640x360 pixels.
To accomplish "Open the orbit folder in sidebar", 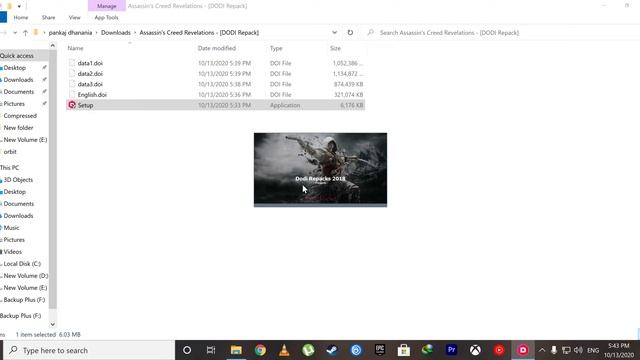I will click(10, 152).
